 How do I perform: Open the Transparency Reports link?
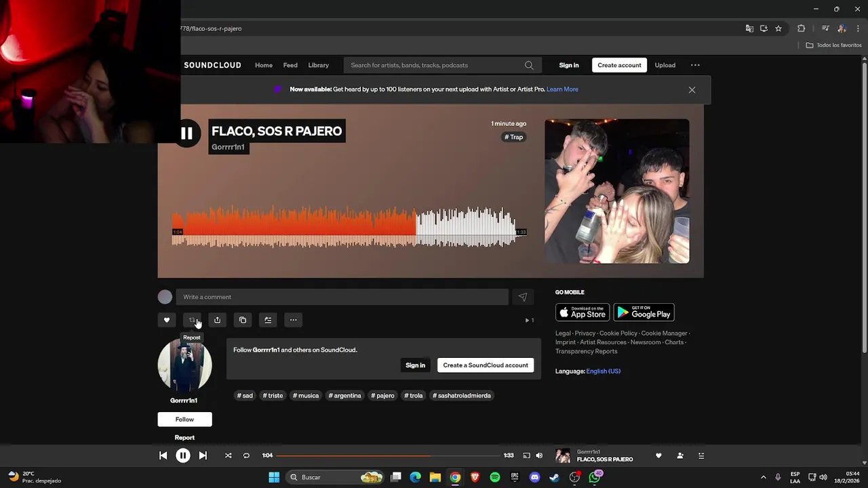click(587, 351)
